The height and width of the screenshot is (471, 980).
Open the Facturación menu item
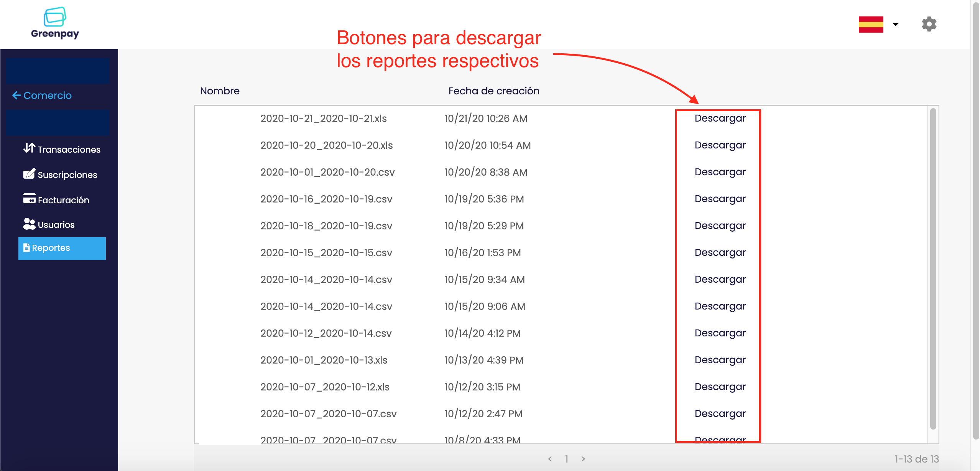(63, 200)
